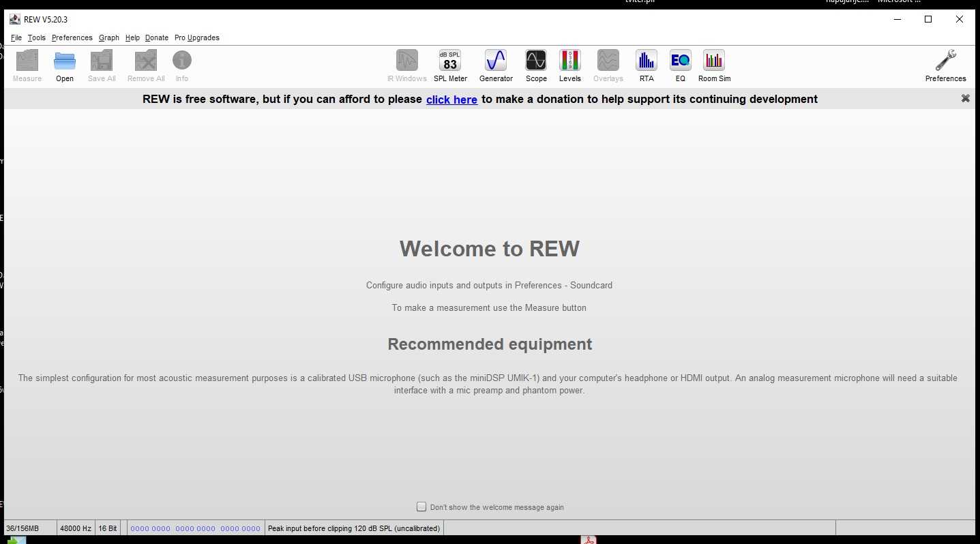Open the Levels meter
980x544 pixels.
570,66
